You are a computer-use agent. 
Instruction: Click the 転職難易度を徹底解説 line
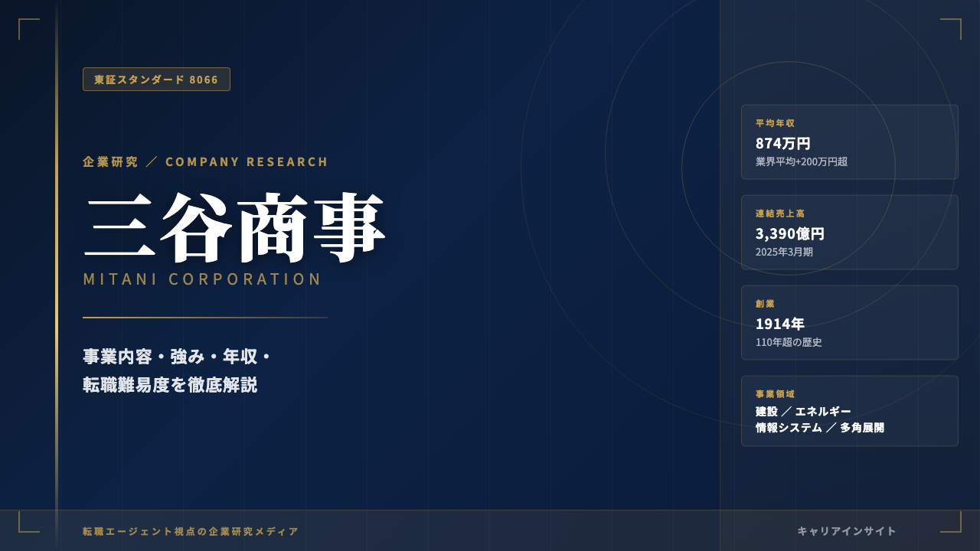(170, 385)
